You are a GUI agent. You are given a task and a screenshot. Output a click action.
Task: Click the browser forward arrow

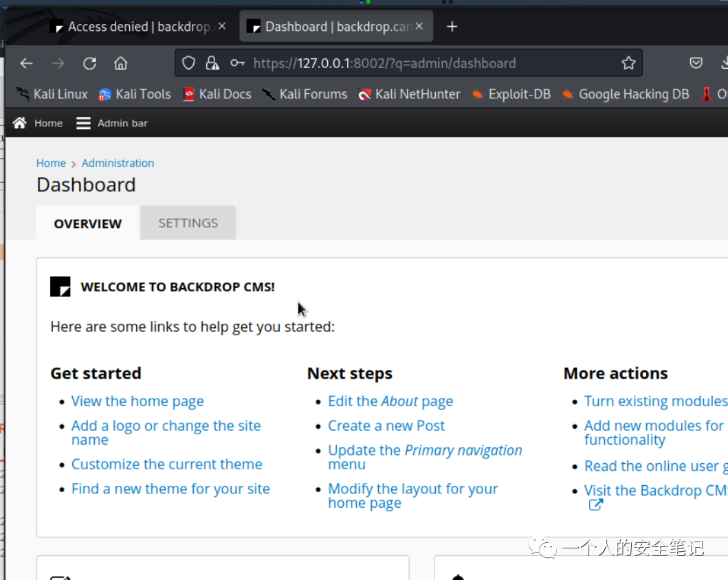(58, 63)
